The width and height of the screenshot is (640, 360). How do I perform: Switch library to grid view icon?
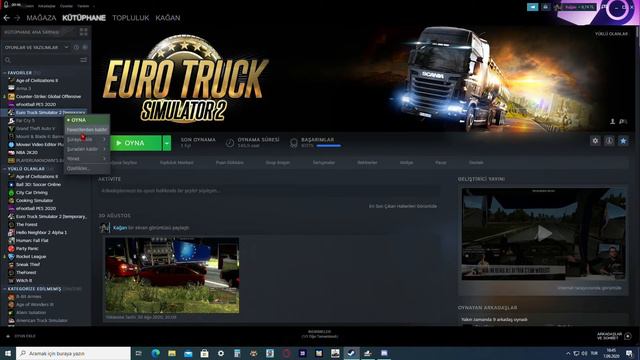coord(84,32)
